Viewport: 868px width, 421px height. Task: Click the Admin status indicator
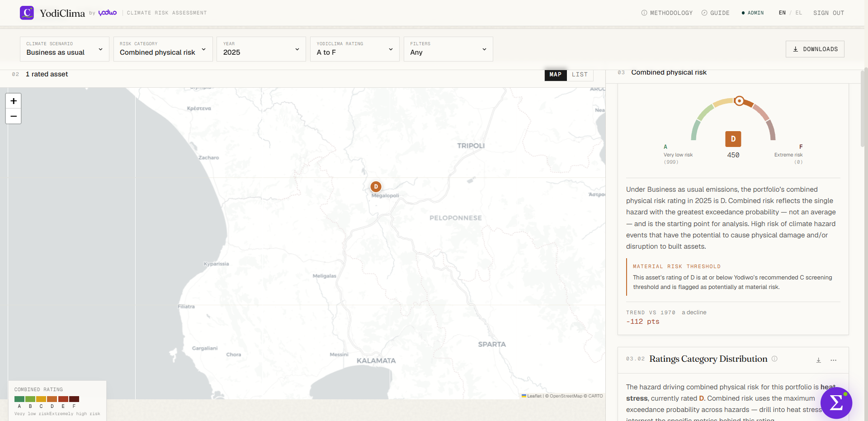click(x=753, y=13)
